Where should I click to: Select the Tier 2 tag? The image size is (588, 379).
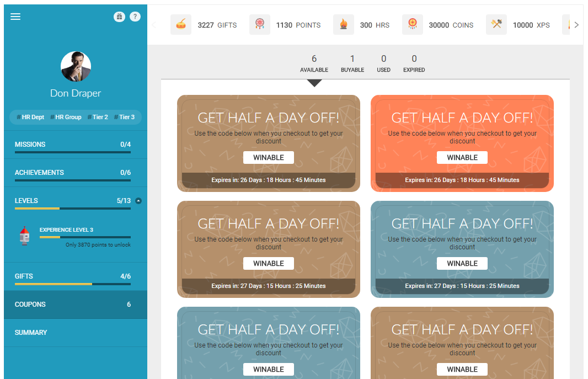[x=98, y=117]
